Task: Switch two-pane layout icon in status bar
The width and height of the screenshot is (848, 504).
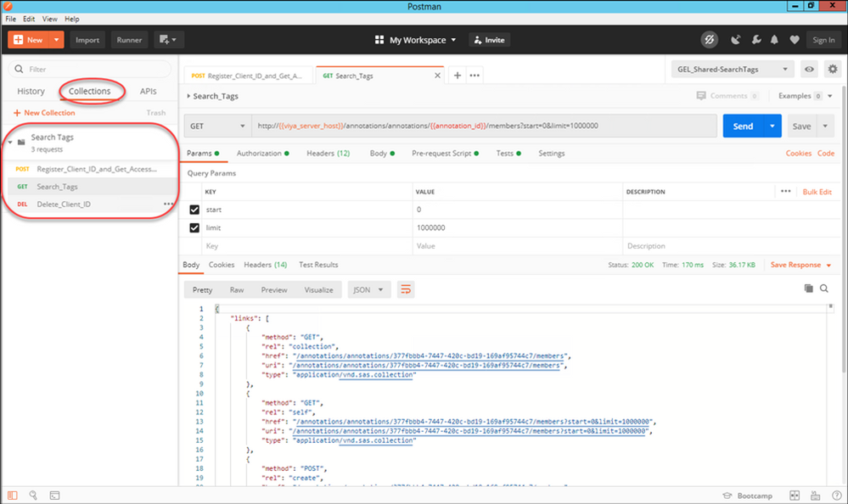Action: 794,496
